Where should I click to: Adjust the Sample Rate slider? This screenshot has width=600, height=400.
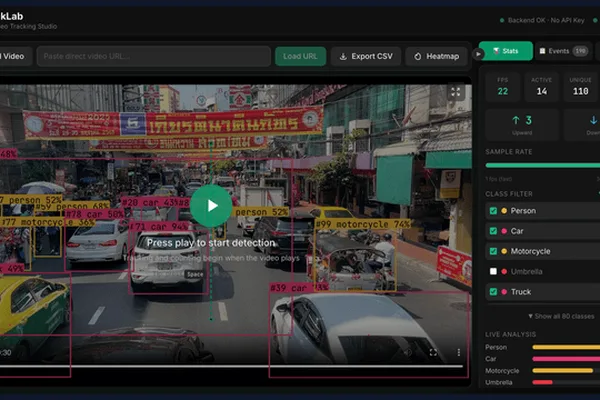tap(543, 165)
